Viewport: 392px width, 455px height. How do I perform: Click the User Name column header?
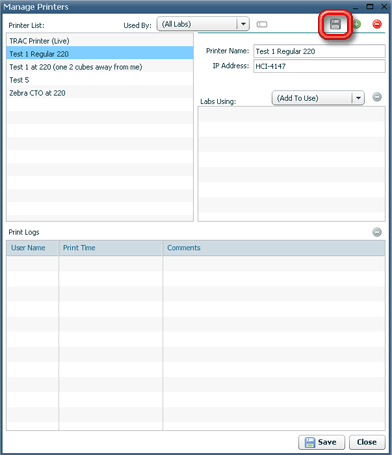tap(33, 248)
